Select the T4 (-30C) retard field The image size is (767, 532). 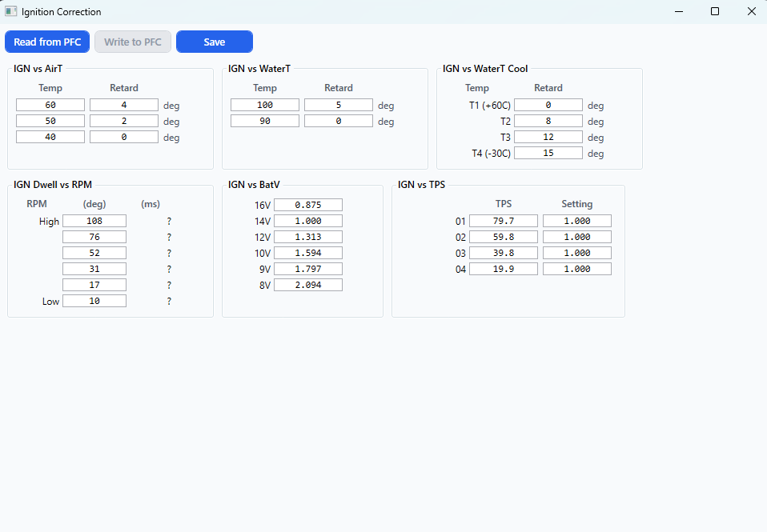pos(548,153)
